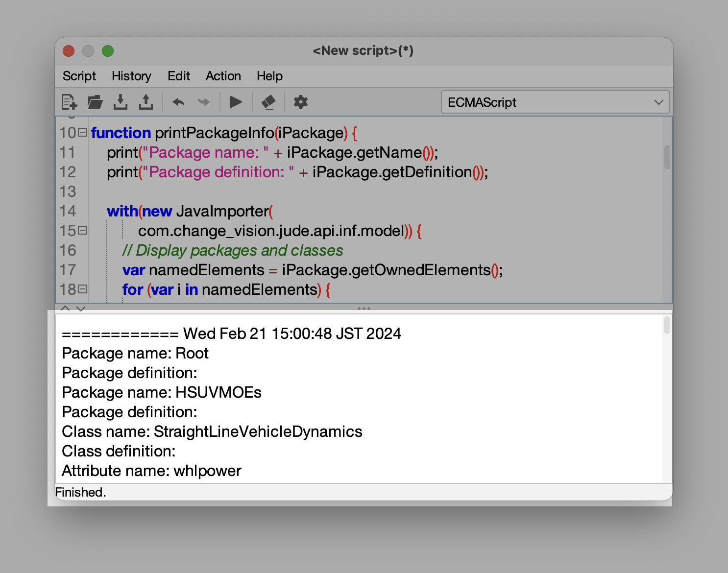Click the red close window button
Image resolution: width=728 pixels, height=573 pixels.
69,51
